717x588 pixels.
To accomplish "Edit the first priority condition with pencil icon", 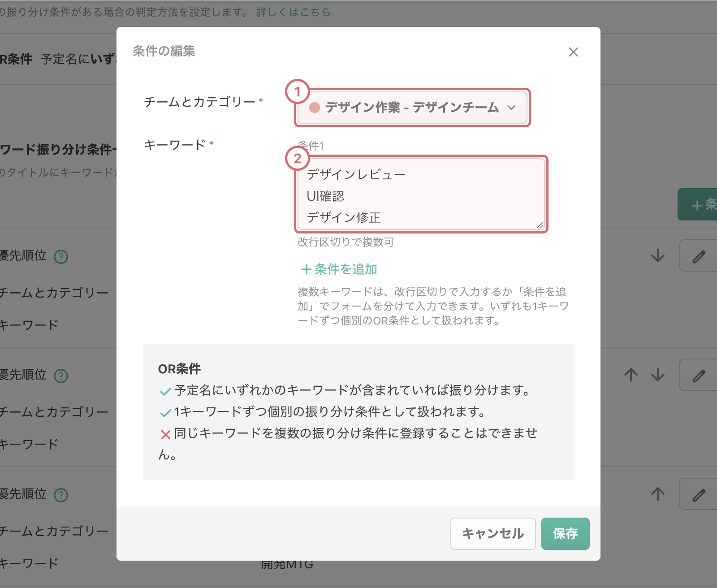I will 698,256.
